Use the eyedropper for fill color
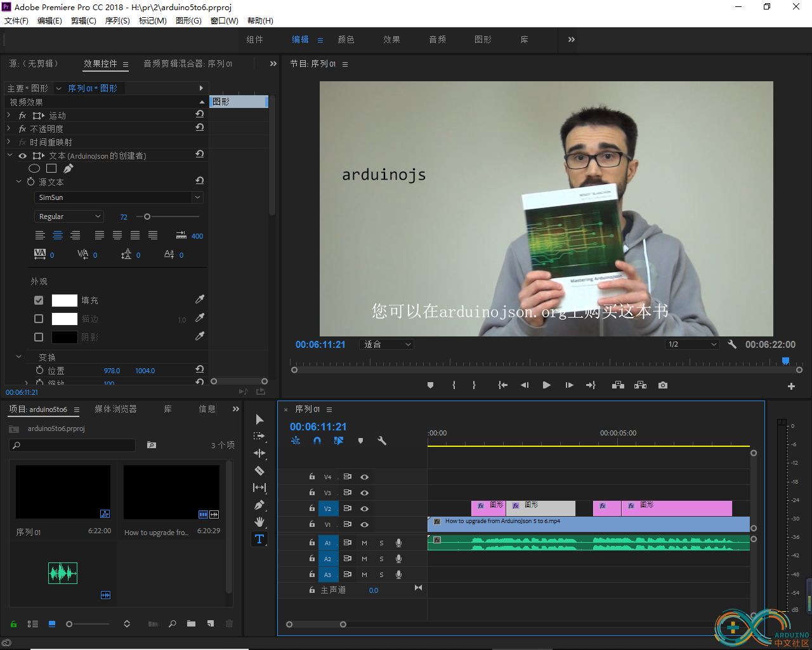 tap(200, 299)
